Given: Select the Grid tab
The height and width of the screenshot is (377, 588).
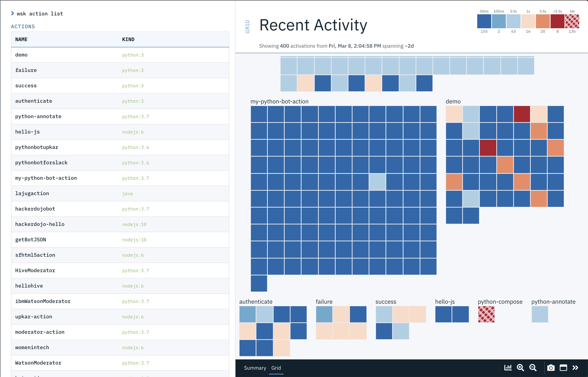Looking at the screenshot, I should click(x=276, y=368).
